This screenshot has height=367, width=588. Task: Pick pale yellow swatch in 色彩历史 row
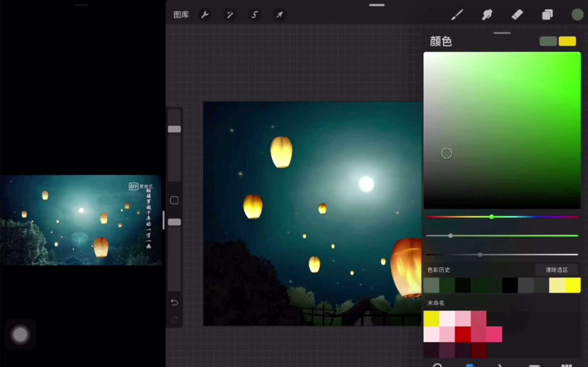click(x=557, y=285)
